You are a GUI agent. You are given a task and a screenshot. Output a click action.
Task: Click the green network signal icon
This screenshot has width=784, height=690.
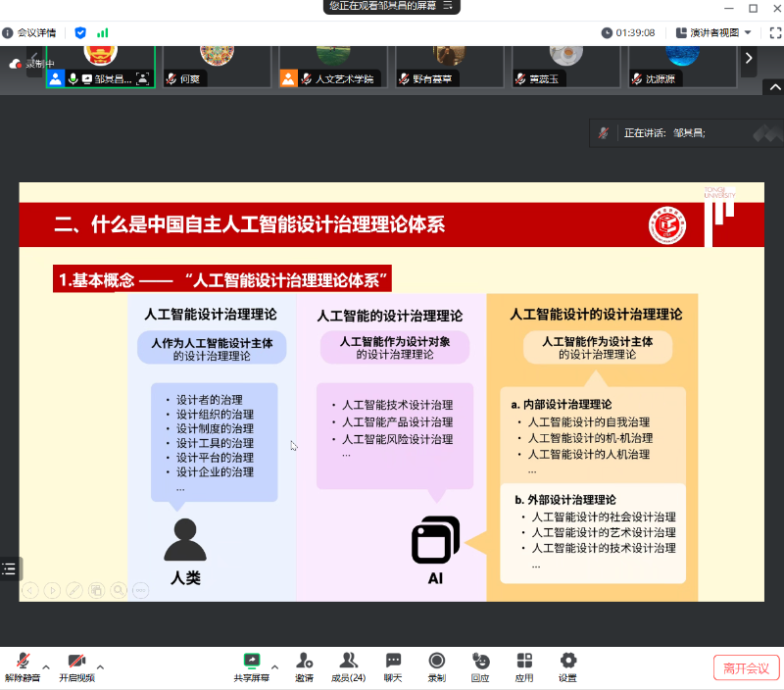pyautogui.click(x=103, y=32)
